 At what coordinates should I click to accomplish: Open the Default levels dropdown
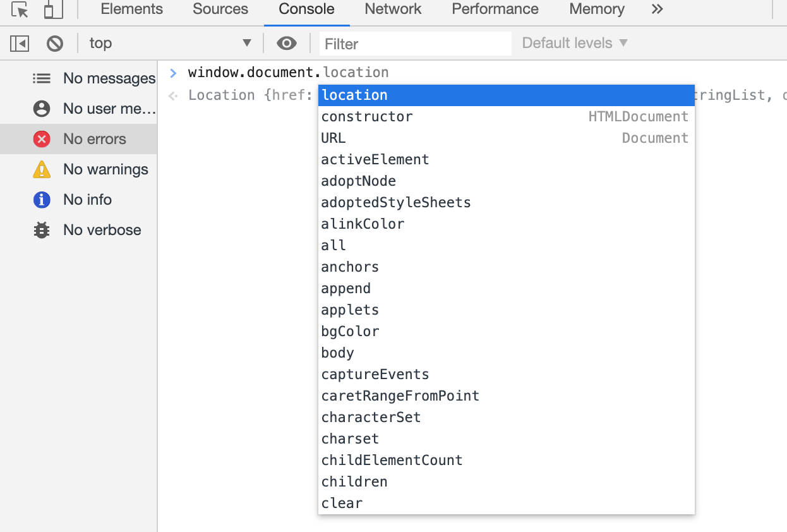575,43
